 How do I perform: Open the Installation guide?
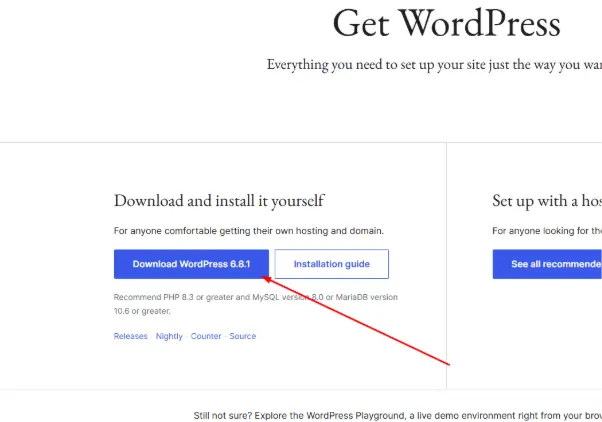click(x=332, y=264)
